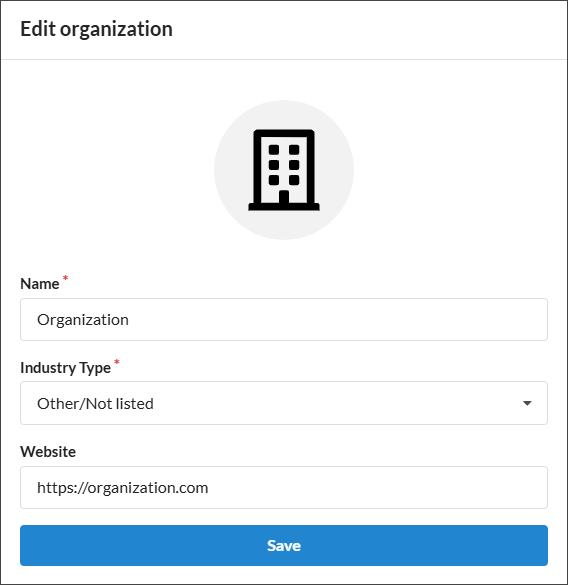Click the office building icon
Image resolution: width=568 pixels, height=585 pixels.
tap(284, 170)
